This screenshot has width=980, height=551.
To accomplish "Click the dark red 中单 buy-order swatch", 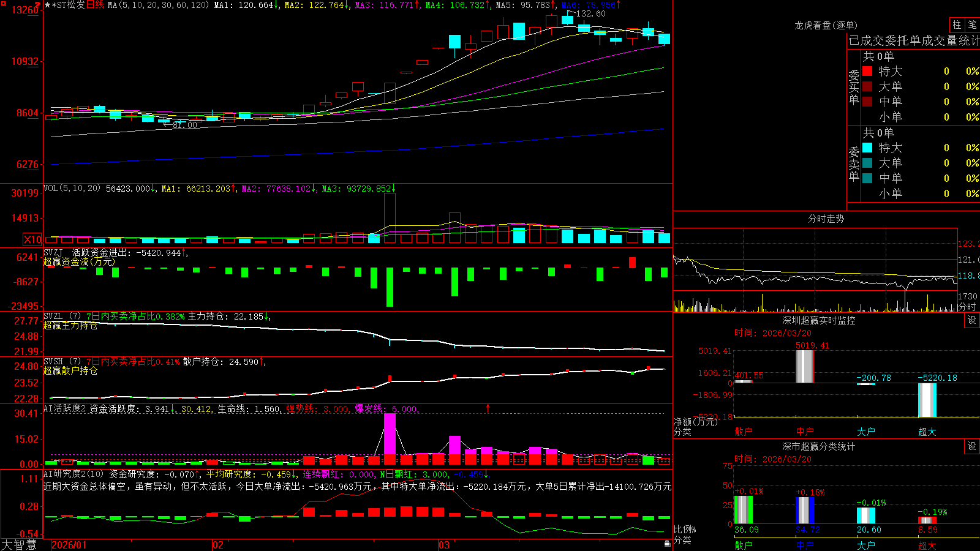I will click(x=867, y=102).
